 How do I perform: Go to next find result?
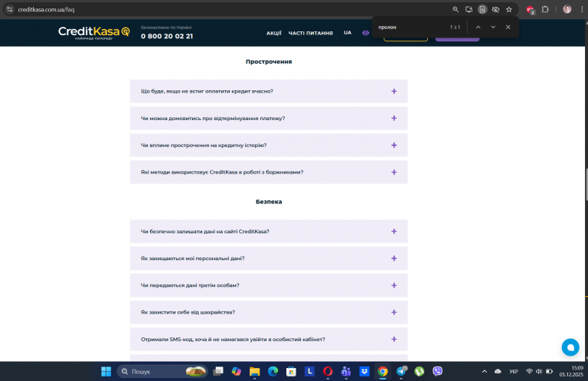click(x=493, y=27)
